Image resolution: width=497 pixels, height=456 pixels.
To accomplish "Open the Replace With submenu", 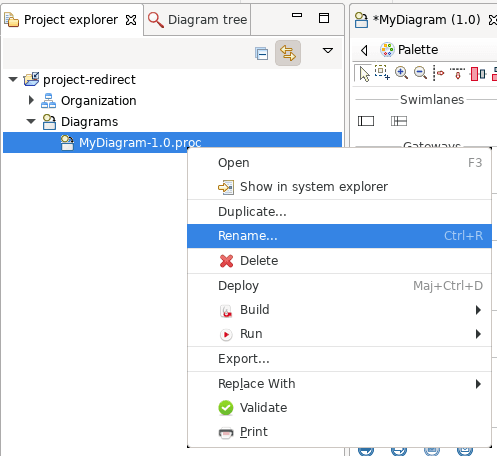I will [x=339, y=384].
